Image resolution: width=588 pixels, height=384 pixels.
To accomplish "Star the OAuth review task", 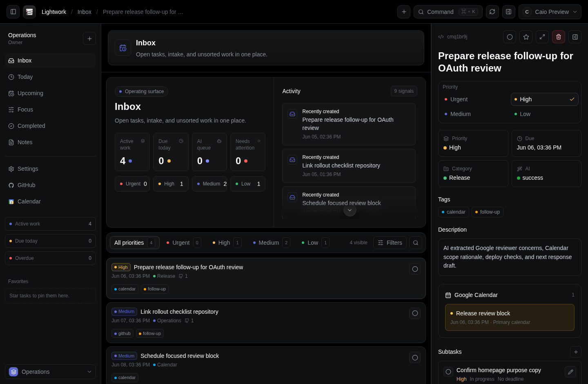I will pyautogui.click(x=526, y=37).
